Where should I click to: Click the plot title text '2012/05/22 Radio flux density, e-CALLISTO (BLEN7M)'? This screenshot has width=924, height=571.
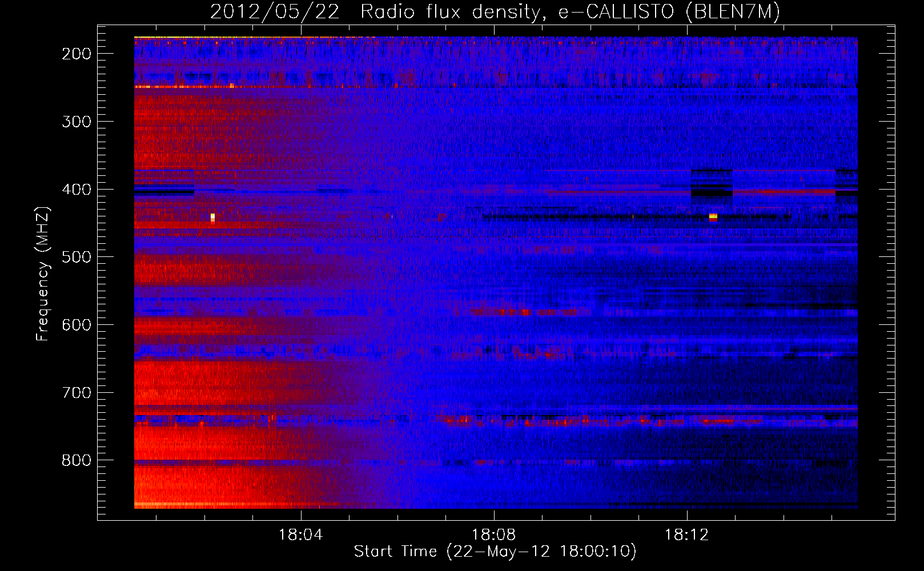point(495,12)
